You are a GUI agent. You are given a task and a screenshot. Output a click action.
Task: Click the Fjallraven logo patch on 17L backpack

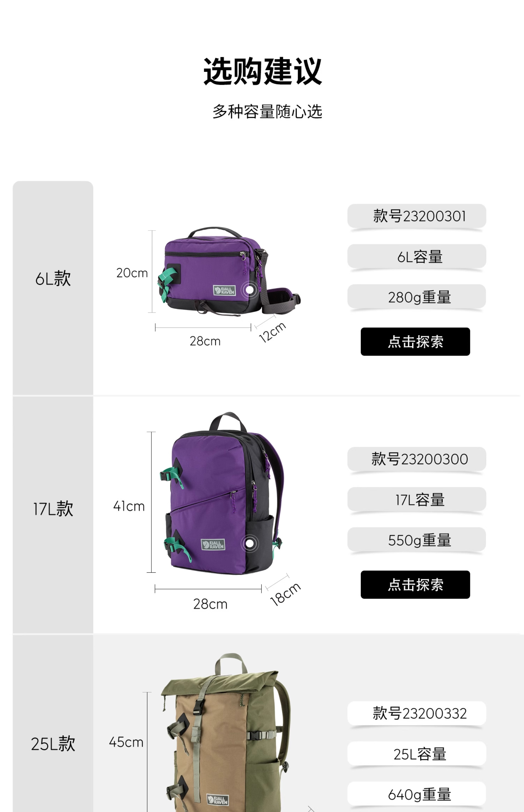(x=213, y=544)
